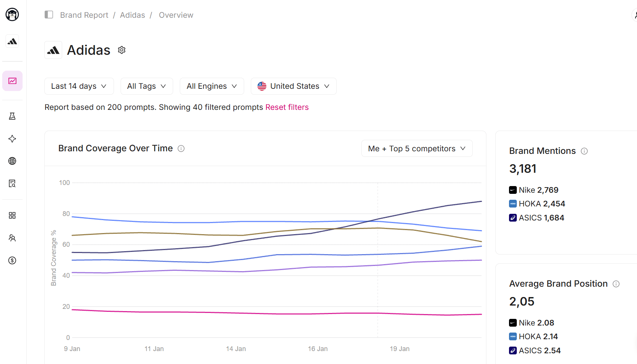Viewport: 637px width, 364px height.
Task: Open the overview chart icon in the sidebar
Action: coord(12,81)
